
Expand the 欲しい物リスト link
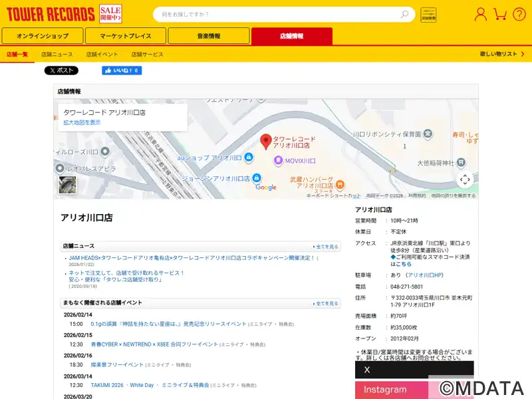pos(501,55)
